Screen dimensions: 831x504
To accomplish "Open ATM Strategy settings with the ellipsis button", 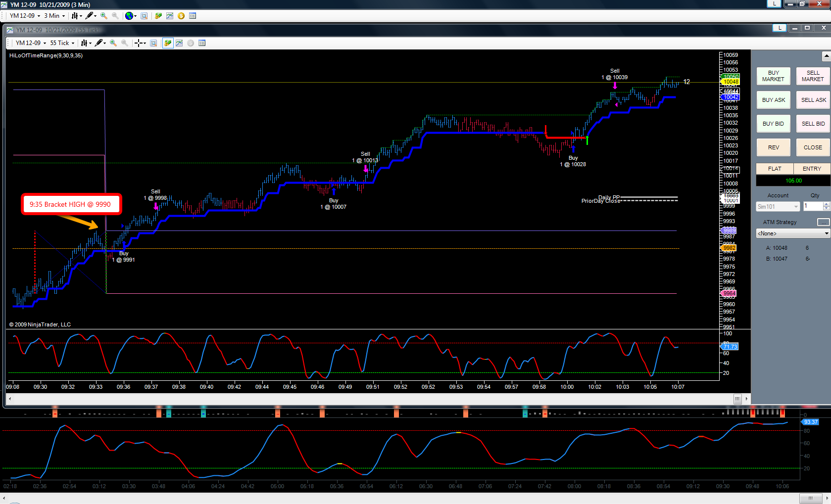I will [823, 222].
